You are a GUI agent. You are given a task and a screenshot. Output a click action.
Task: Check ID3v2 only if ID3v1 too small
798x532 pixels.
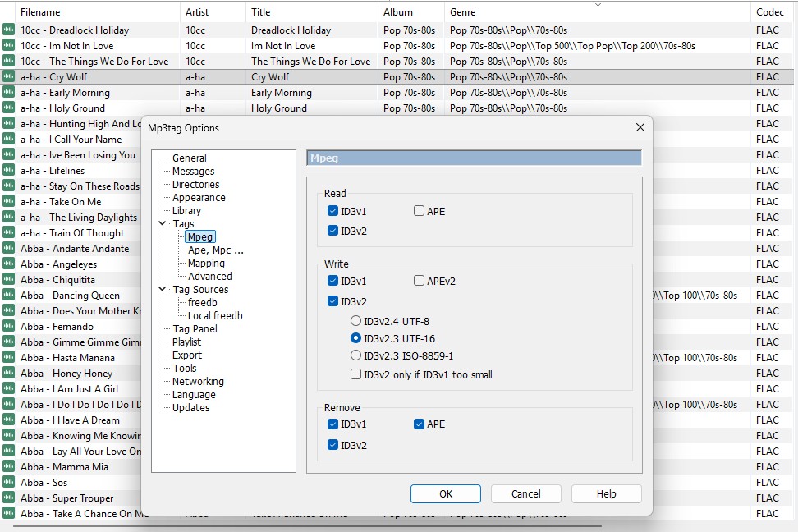(356, 374)
